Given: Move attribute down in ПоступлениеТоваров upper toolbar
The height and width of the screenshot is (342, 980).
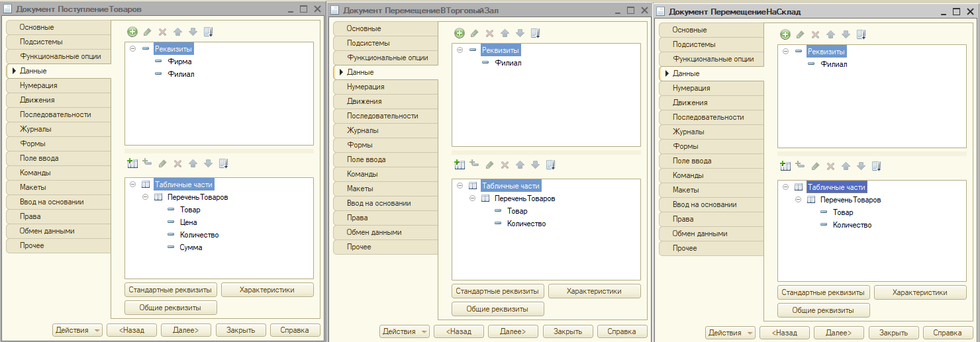Looking at the screenshot, I should [193, 32].
